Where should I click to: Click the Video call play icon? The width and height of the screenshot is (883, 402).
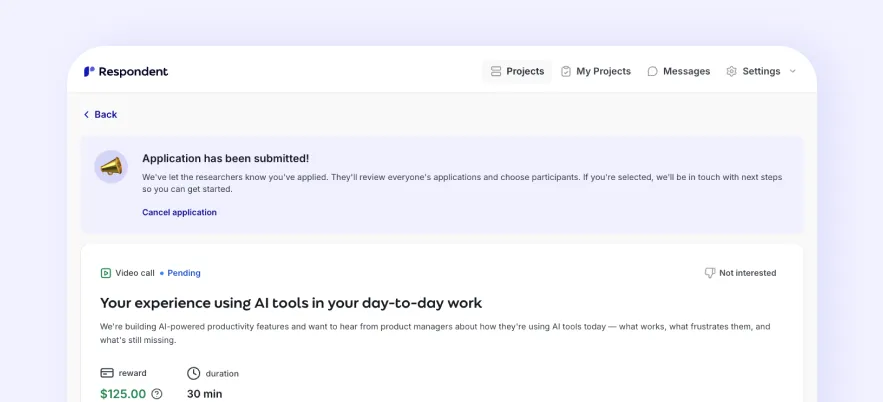[106, 273]
